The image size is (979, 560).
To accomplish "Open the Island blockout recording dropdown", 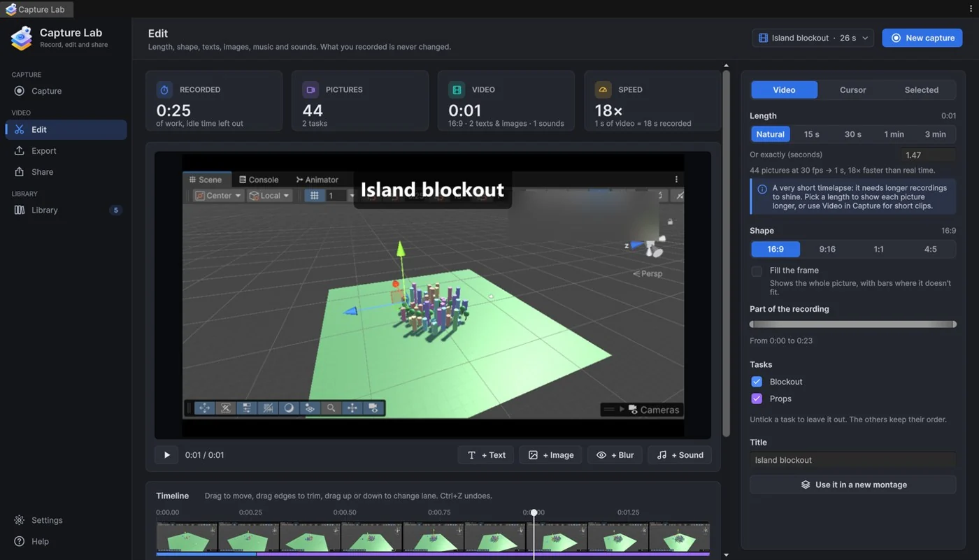I will coord(813,38).
